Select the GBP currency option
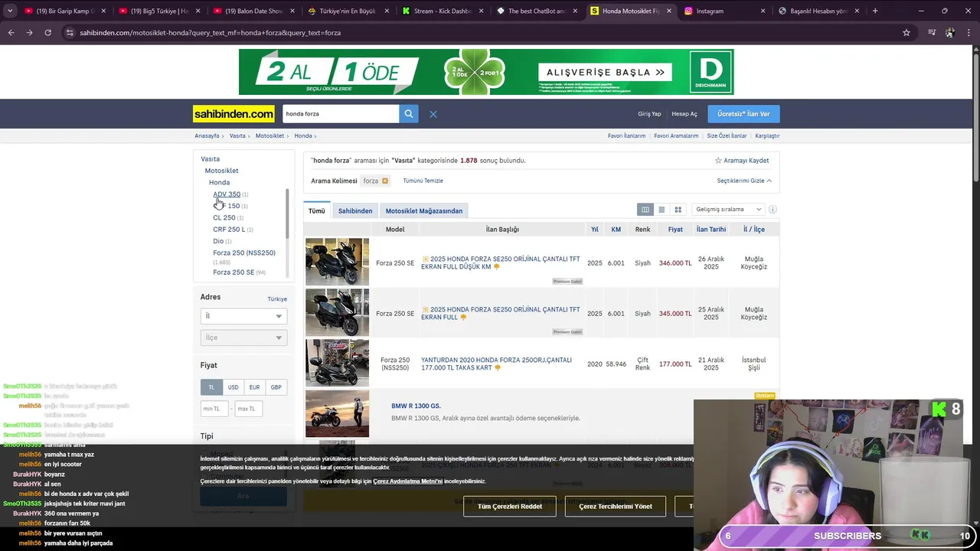 point(276,387)
